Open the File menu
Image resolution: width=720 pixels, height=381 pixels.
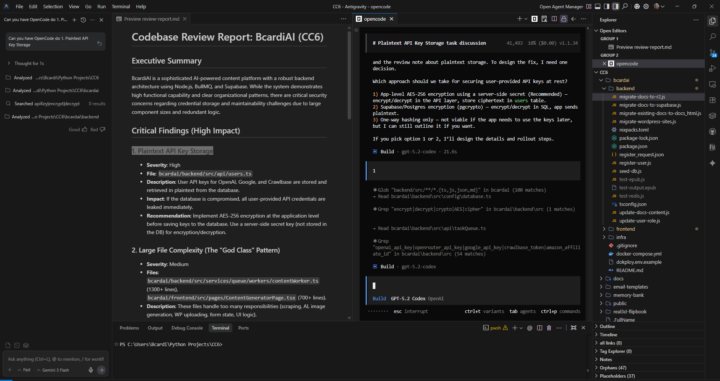(19, 6)
